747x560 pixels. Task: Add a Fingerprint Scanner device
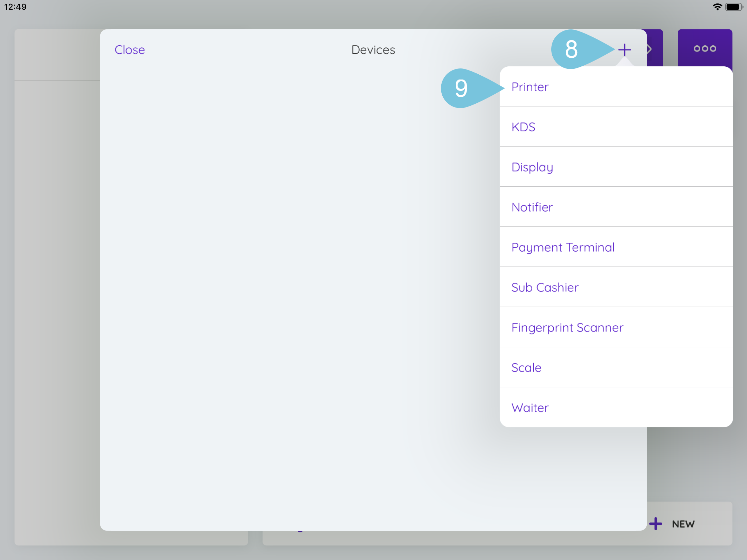point(567,327)
